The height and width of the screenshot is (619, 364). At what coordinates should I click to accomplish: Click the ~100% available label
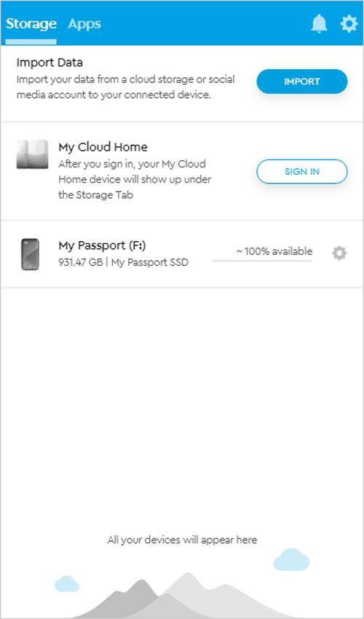(274, 251)
